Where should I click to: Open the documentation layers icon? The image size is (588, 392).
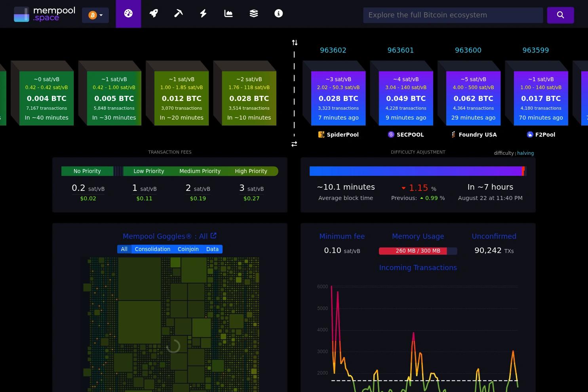point(254,13)
